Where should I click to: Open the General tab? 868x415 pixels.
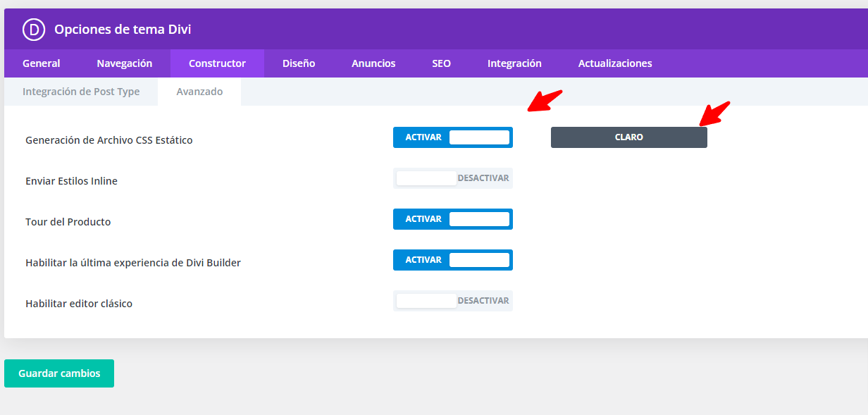point(42,63)
